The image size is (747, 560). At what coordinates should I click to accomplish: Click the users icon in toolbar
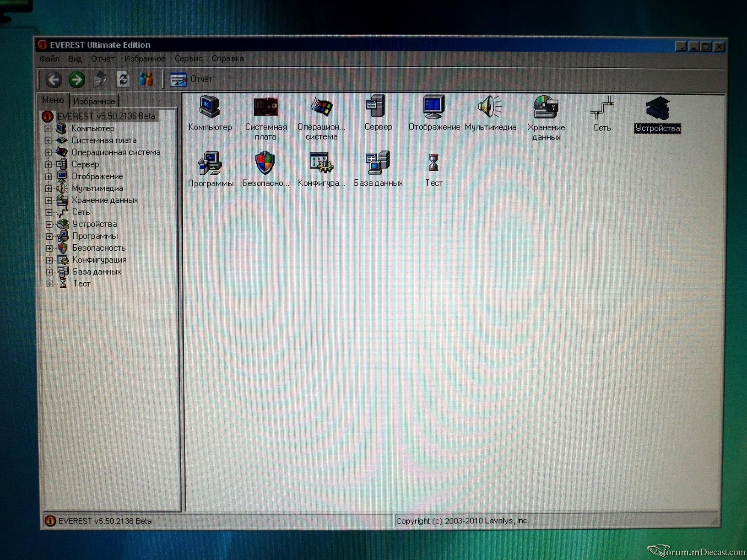(x=146, y=80)
